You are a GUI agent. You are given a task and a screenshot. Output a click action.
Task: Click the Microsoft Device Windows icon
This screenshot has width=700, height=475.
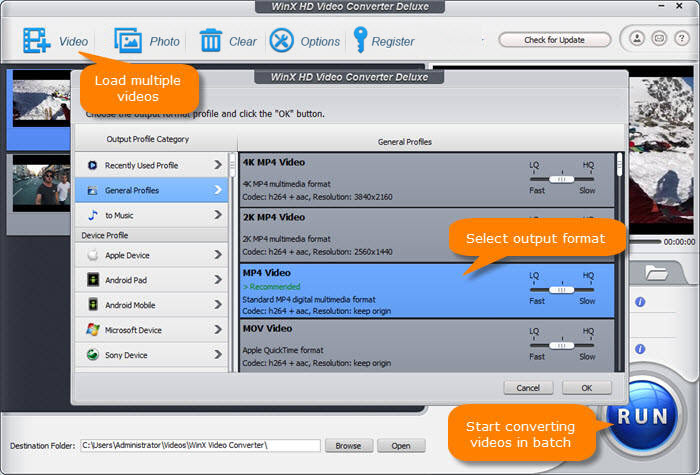(x=93, y=330)
